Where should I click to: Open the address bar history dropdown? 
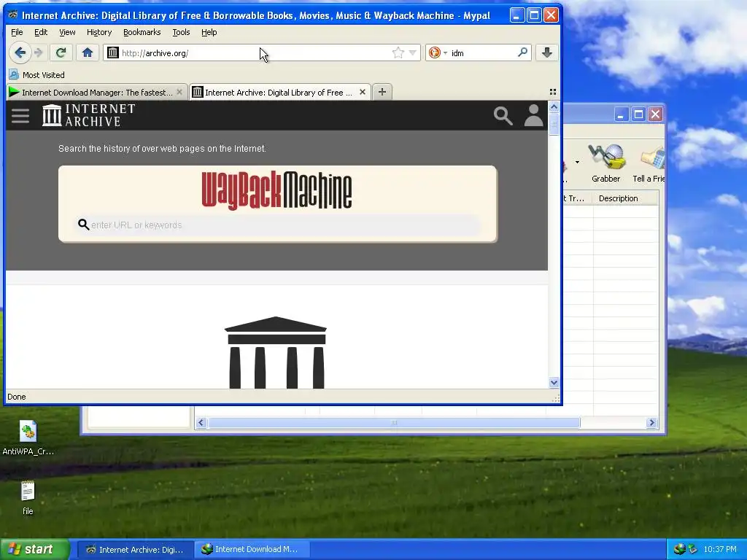coord(413,52)
